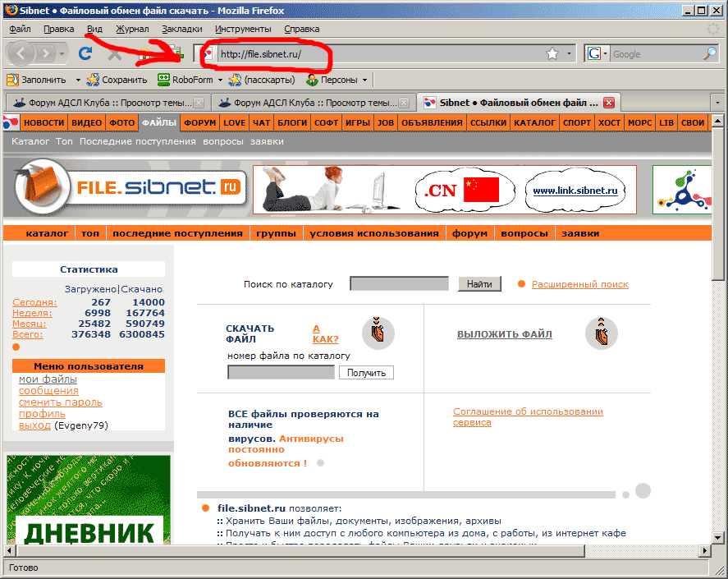Viewport: 728px width, 579px height.
Task: Click the Получить button
Action: pos(366,373)
